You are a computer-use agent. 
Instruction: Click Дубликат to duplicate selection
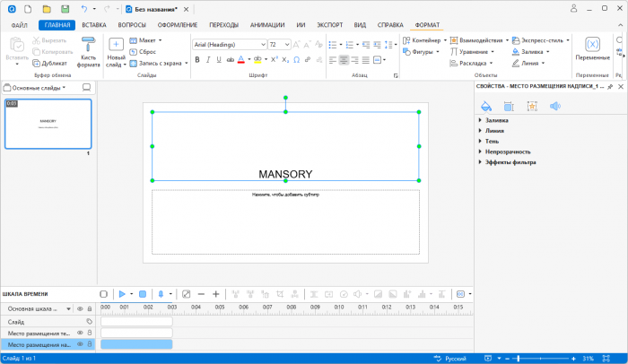point(49,64)
